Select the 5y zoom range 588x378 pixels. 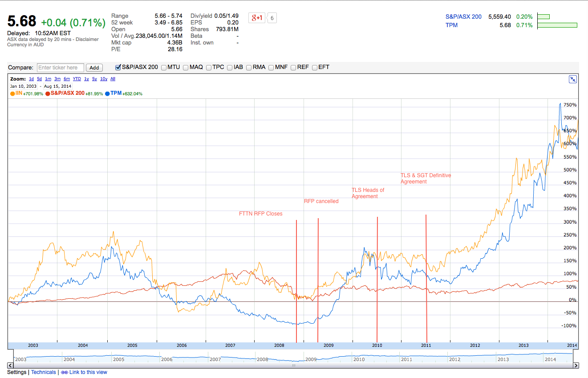pyautogui.click(x=94, y=79)
